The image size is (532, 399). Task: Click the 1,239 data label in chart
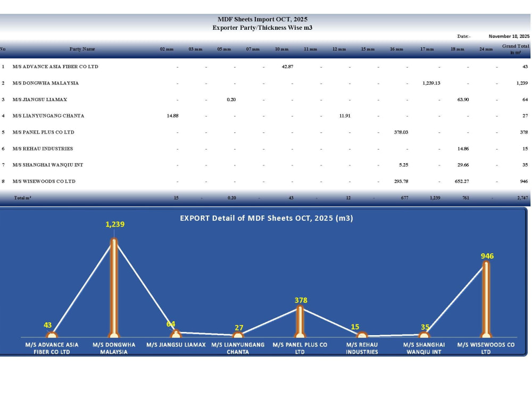click(x=115, y=225)
